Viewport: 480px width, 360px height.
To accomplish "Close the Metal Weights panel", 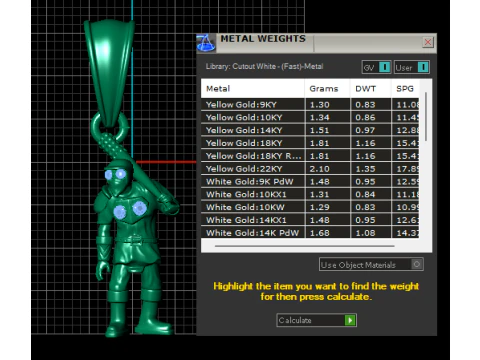I will coord(428,42).
